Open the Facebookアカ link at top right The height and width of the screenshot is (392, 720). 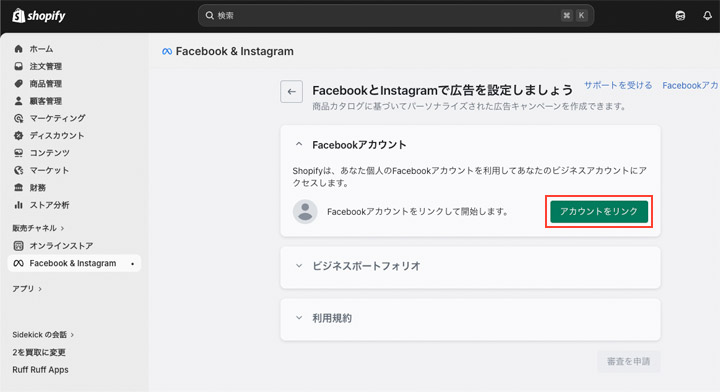tap(691, 85)
